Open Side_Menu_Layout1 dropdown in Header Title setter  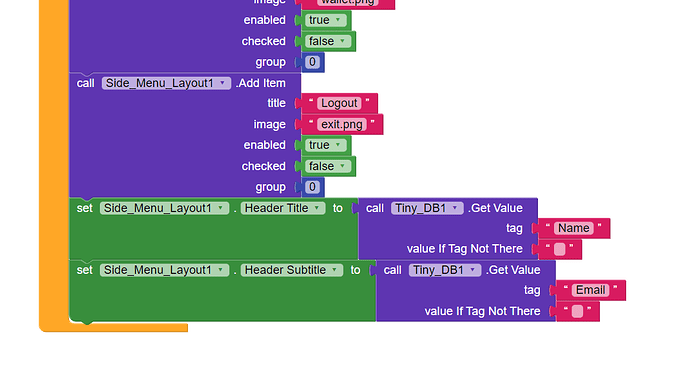164,208
